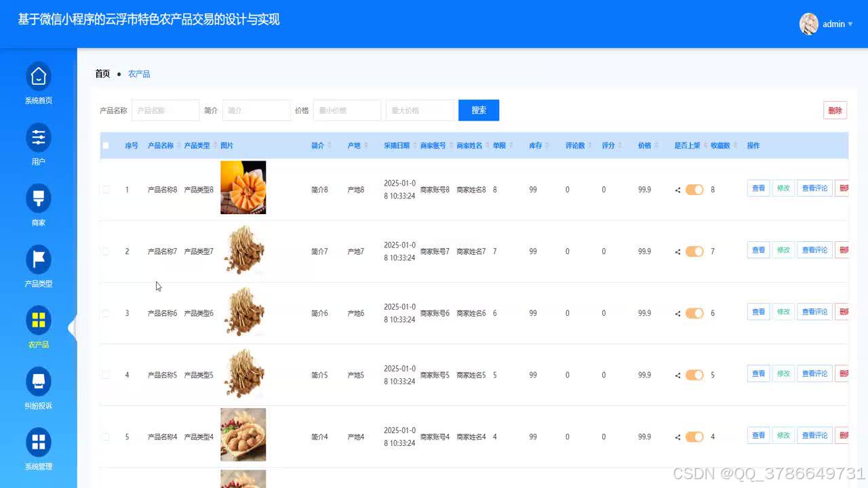868x488 pixels.
Task: Select the 农产品 breadcrumb tab
Action: pos(139,74)
